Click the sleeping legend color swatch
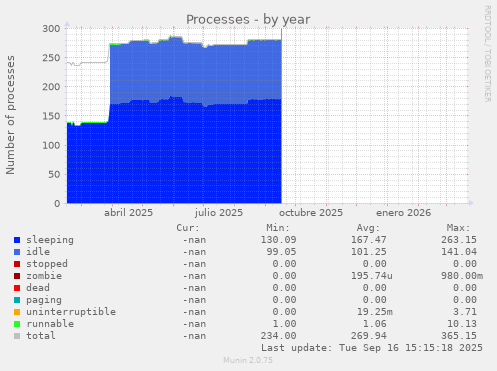This screenshot has width=497, height=371. tap(17, 240)
